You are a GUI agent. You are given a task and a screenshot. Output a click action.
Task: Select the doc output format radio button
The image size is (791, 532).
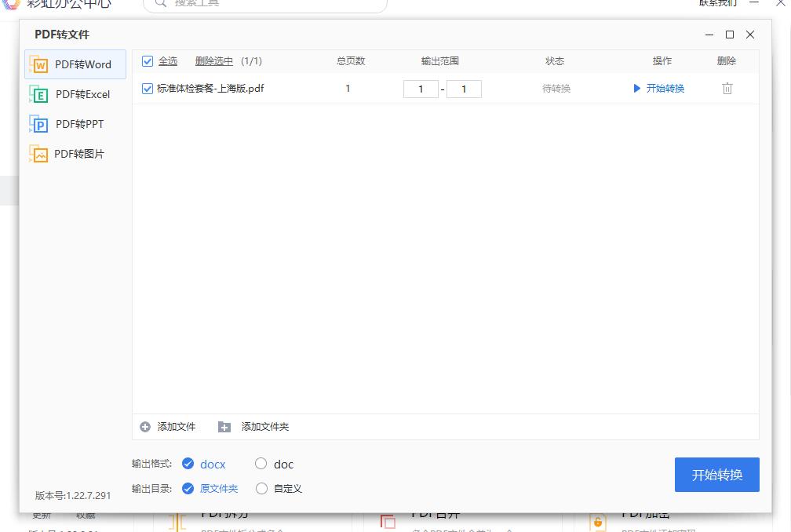[261, 464]
